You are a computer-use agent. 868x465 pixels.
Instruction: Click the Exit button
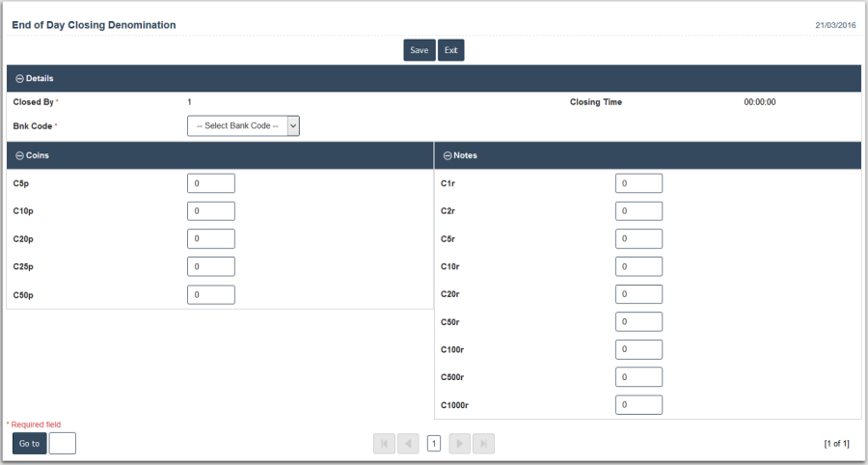(450, 50)
